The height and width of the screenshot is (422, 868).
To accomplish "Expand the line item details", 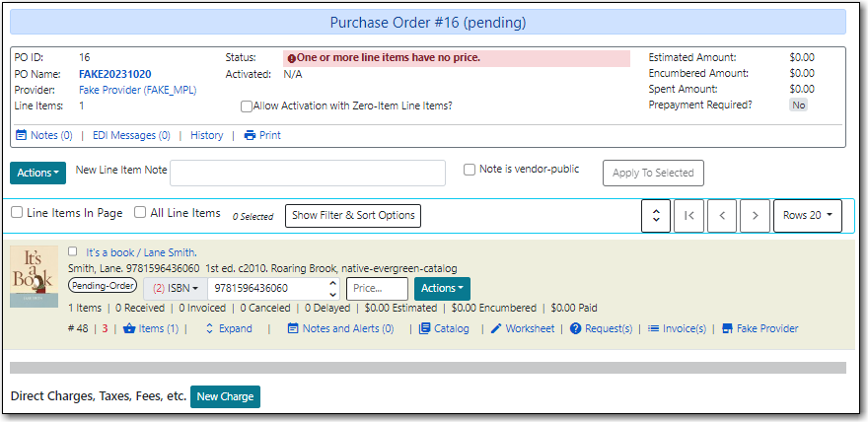I will click(x=229, y=328).
